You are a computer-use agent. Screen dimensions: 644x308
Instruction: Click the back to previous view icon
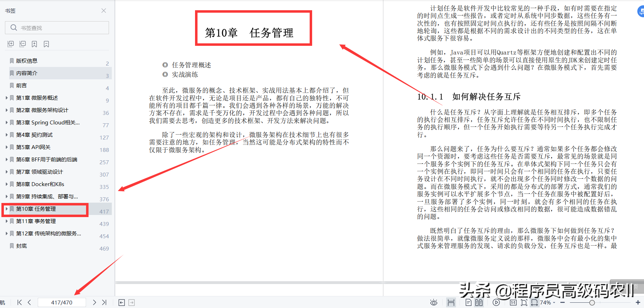[122, 303]
